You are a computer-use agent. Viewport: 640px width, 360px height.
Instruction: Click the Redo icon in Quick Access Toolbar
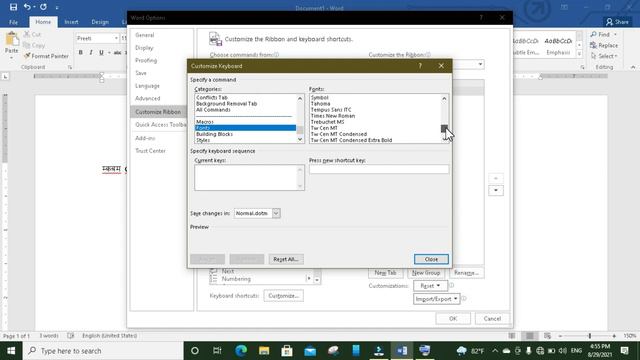point(43,7)
